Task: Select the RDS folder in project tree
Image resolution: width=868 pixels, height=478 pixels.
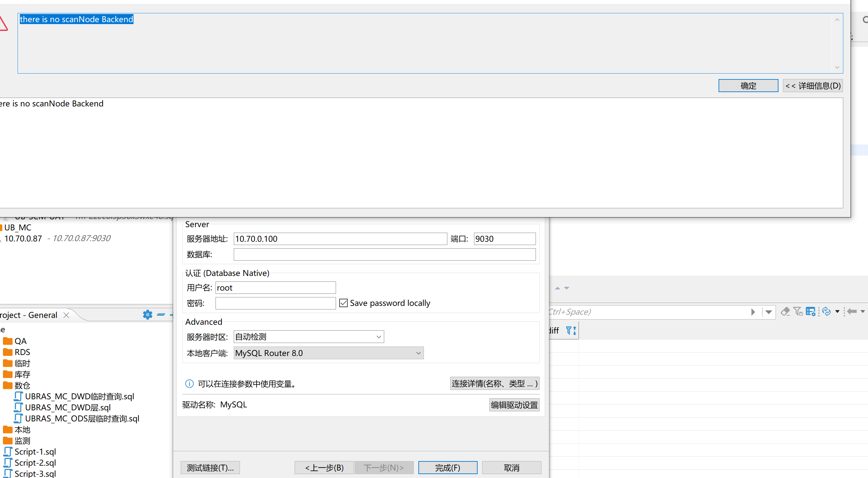Action: point(22,352)
